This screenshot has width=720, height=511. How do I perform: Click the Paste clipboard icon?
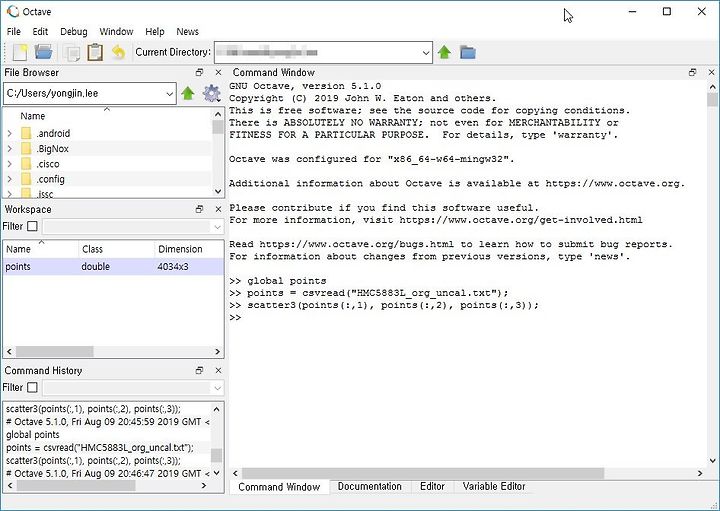pyautogui.click(x=95, y=52)
